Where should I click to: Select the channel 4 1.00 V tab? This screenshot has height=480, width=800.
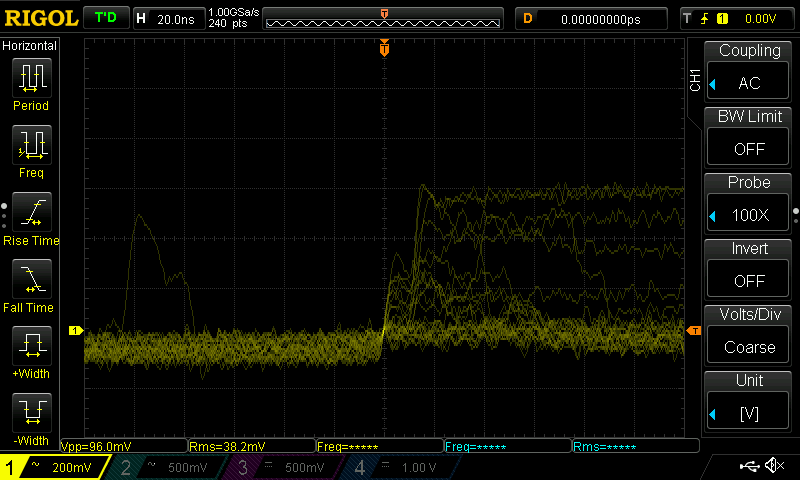tap(398, 467)
